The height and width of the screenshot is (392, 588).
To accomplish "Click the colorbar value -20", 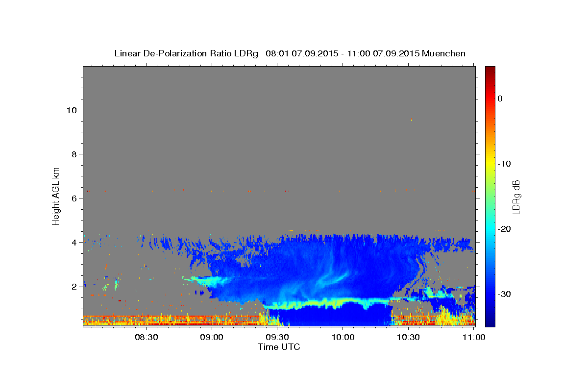I will point(505,229).
